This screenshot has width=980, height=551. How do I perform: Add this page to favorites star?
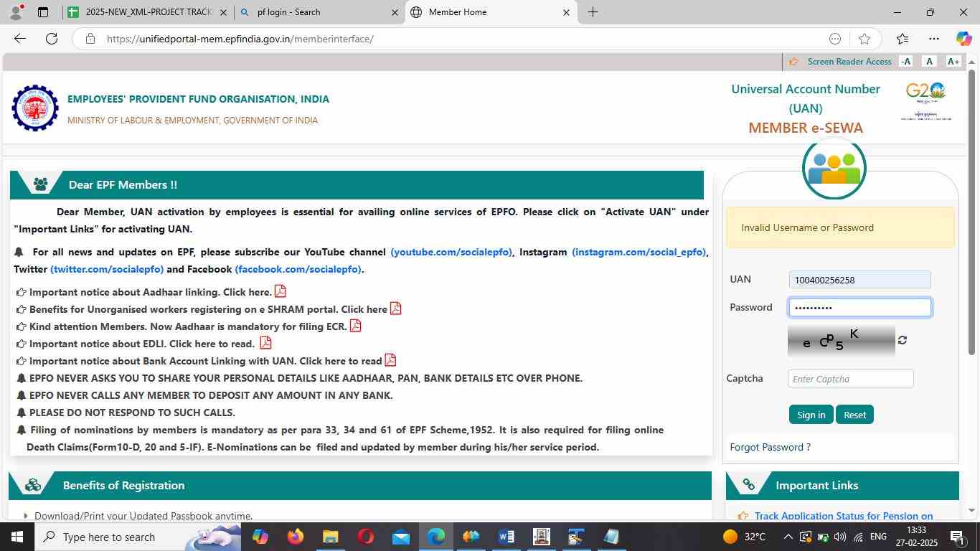(x=864, y=39)
